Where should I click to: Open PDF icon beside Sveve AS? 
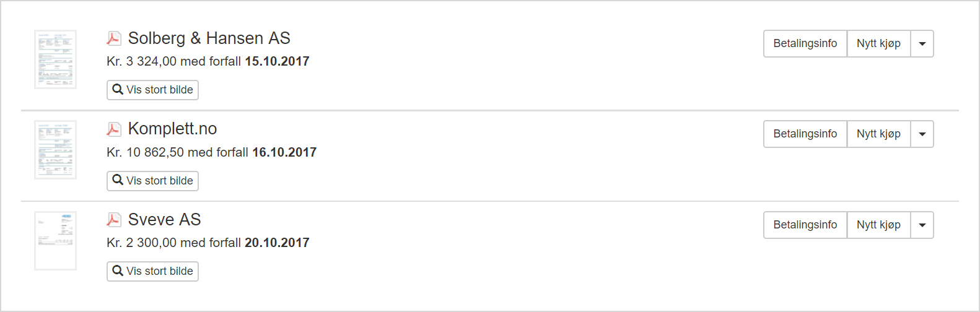[x=113, y=220]
